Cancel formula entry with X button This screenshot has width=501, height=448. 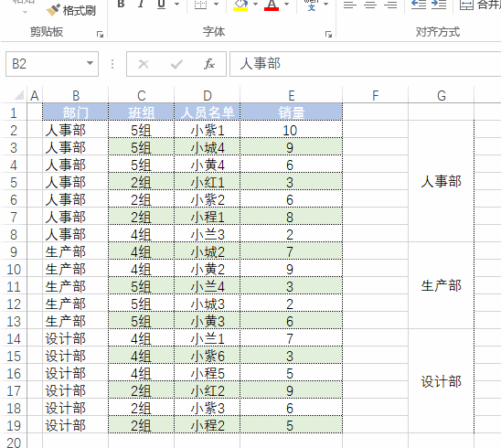(x=144, y=64)
